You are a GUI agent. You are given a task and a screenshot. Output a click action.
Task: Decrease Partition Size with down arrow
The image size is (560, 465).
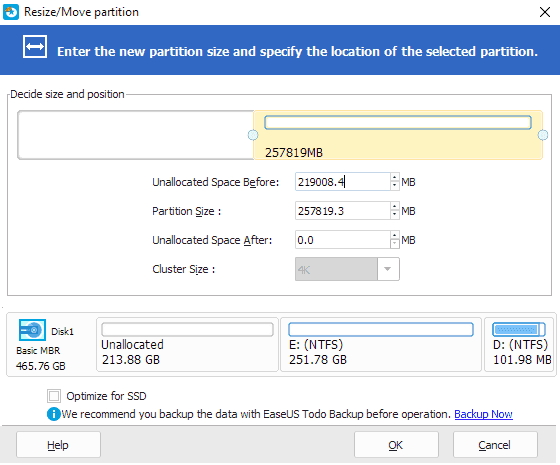tap(394, 215)
